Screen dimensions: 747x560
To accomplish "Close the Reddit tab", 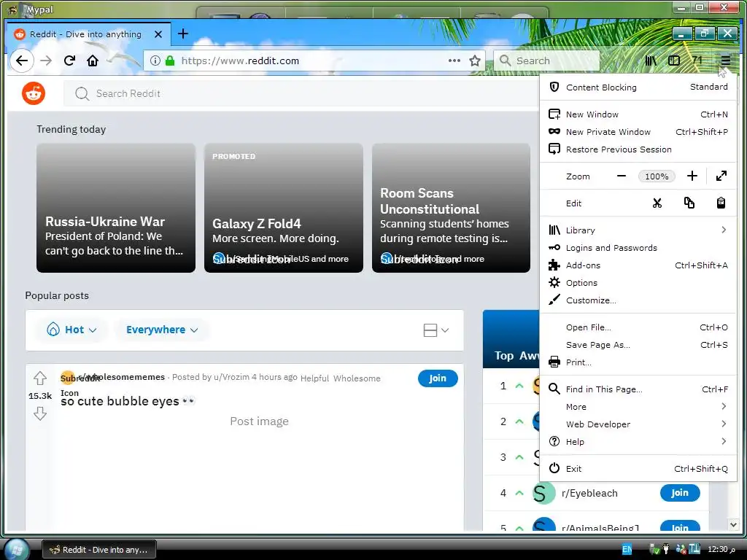I will tap(158, 34).
